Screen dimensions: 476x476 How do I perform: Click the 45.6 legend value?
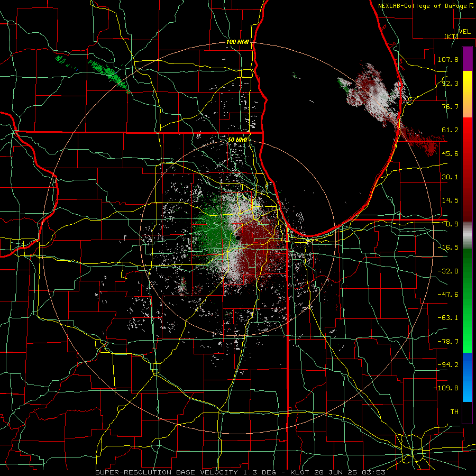coord(450,153)
